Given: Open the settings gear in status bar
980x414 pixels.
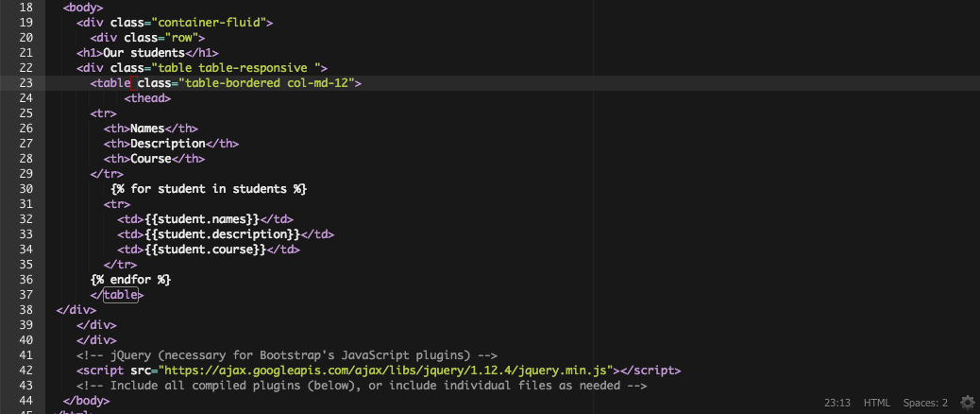Looking at the screenshot, I should (x=967, y=402).
